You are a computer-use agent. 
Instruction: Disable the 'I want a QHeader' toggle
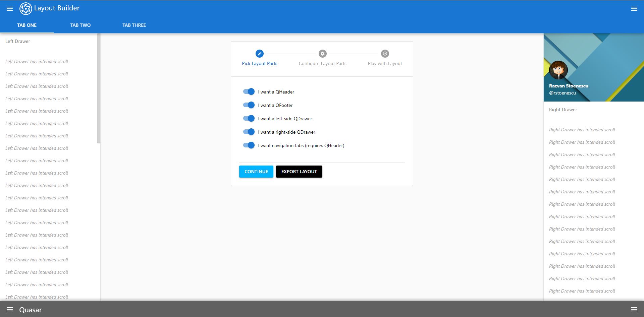[249, 91]
